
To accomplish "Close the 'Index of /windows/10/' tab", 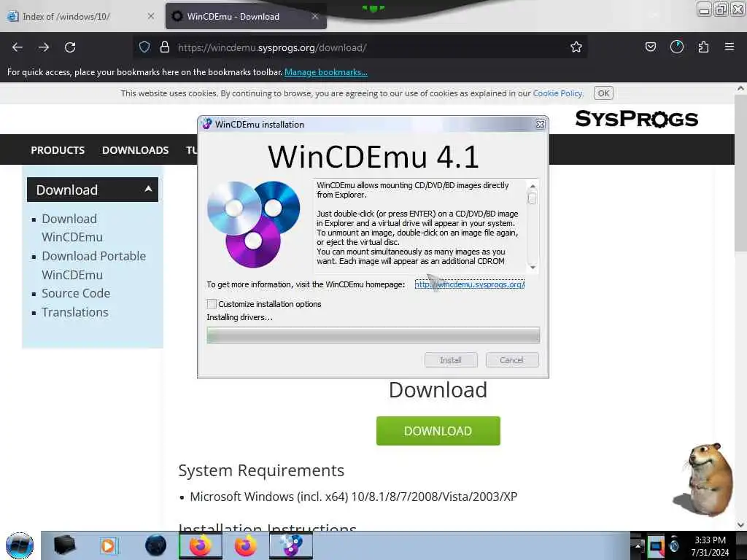I will click(150, 16).
